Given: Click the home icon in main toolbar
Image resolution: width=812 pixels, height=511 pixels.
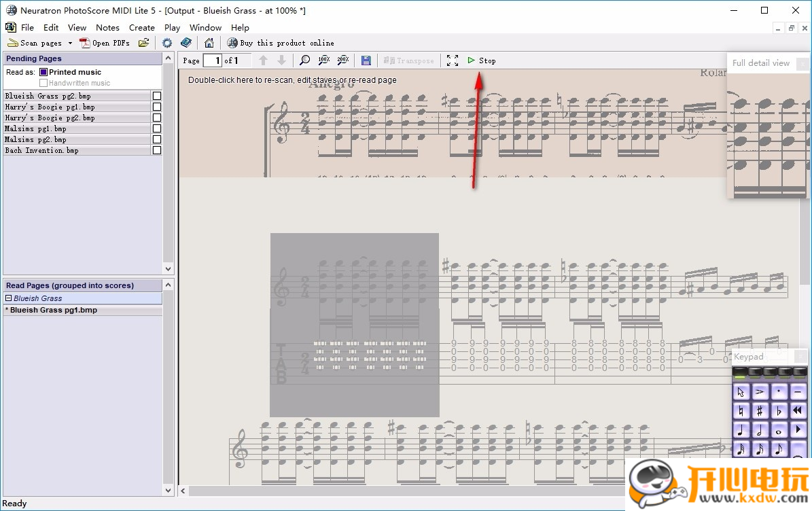Looking at the screenshot, I should pos(209,43).
